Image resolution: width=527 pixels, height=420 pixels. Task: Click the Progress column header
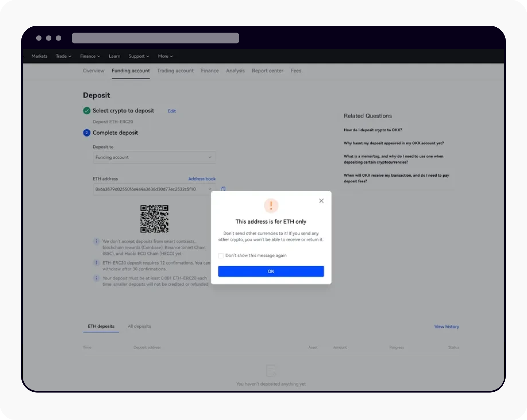(397, 347)
